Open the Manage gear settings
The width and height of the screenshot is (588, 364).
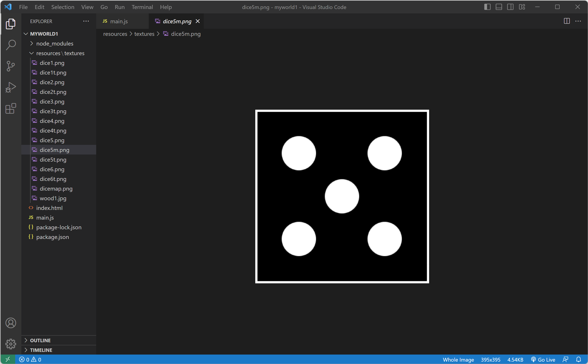tap(11, 344)
